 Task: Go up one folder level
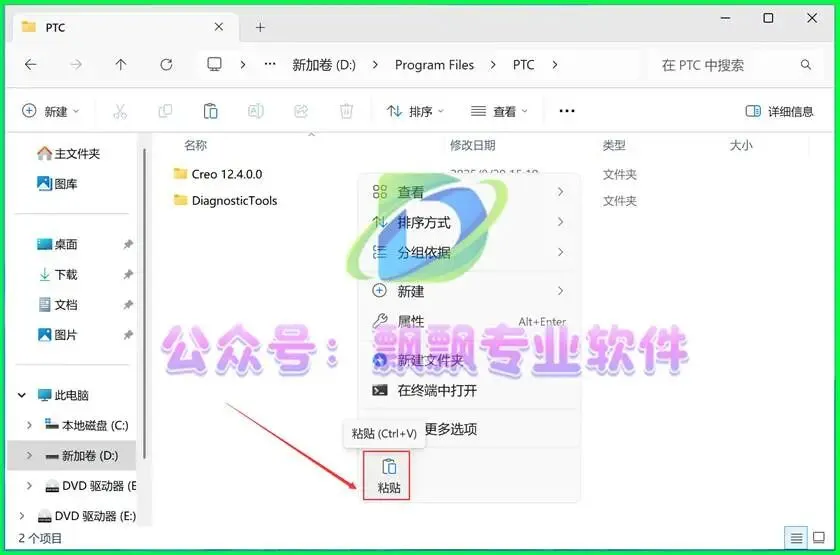coord(121,65)
